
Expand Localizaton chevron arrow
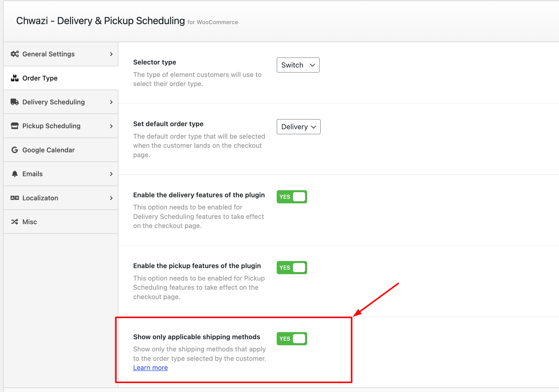coord(111,198)
